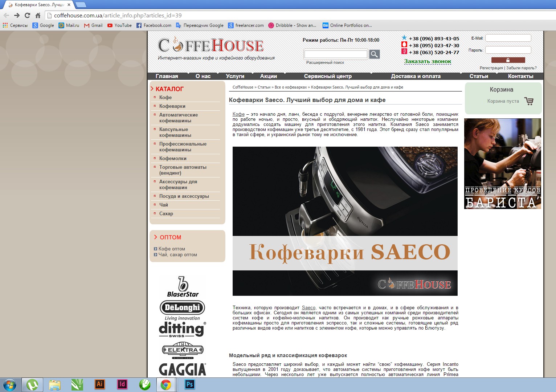Click the Регистрация link
The image size is (556, 392).
click(x=491, y=68)
